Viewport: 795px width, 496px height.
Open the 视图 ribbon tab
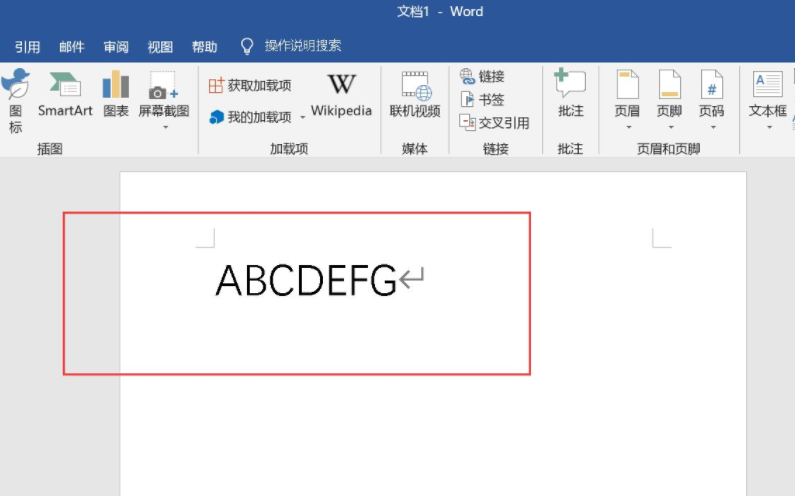pos(160,46)
